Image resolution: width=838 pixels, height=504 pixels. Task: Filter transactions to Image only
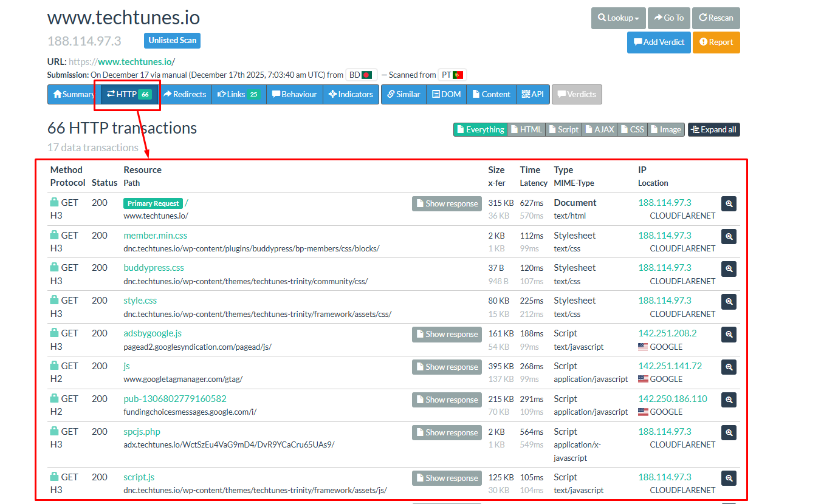[x=665, y=129]
